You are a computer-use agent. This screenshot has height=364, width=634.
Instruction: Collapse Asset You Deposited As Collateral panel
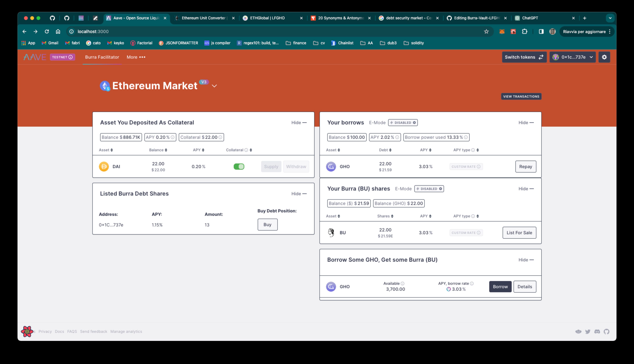pyautogui.click(x=299, y=122)
